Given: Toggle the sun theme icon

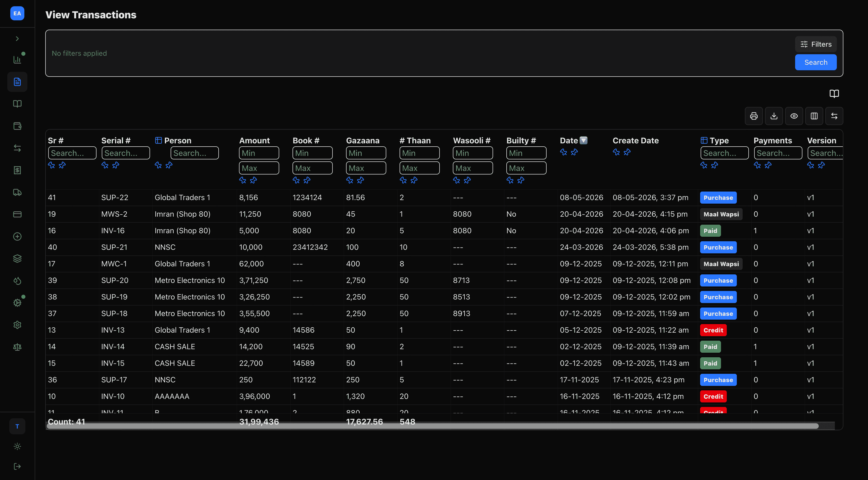Looking at the screenshot, I should tap(17, 446).
